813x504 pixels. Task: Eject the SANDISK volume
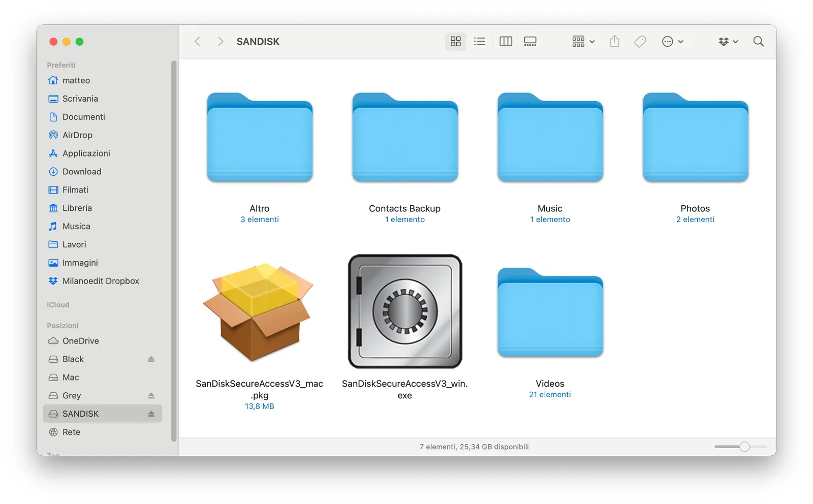(151, 414)
